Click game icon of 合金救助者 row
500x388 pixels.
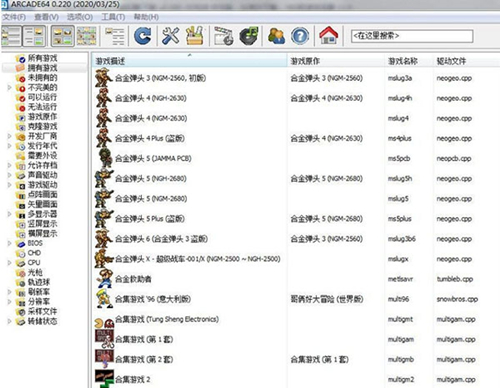pyautogui.click(x=105, y=279)
